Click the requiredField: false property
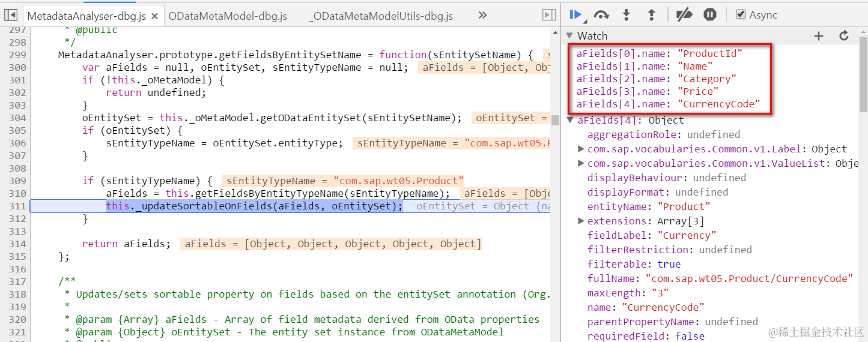This screenshot has width=868, height=342. tap(646, 336)
